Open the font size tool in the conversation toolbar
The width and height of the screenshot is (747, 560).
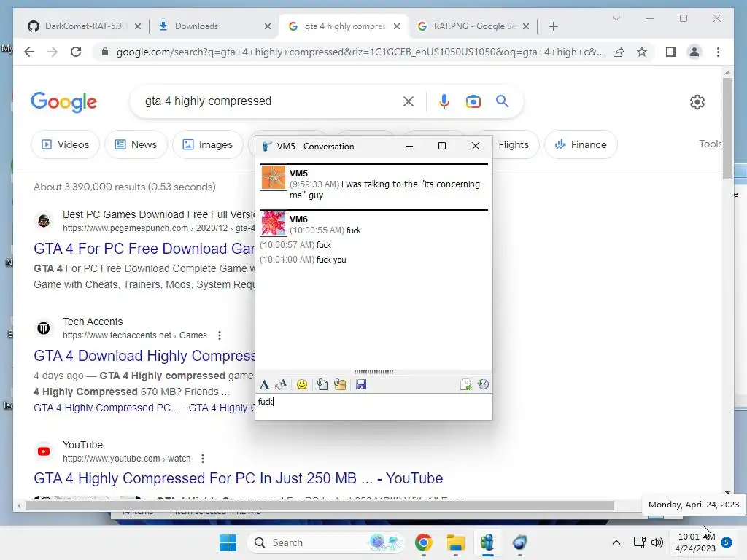tap(281, 384)
